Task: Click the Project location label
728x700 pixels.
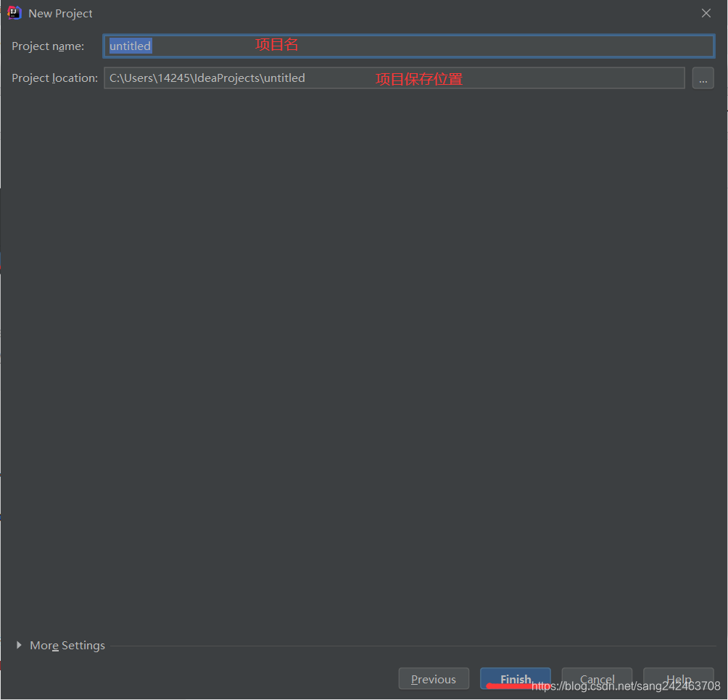Action: coord(55,78)
